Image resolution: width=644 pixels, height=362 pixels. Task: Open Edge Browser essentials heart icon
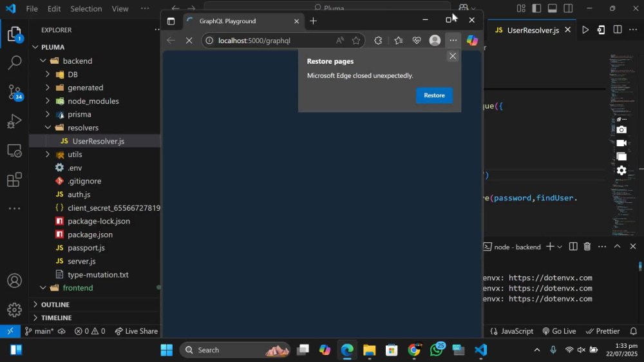point(417,41)
